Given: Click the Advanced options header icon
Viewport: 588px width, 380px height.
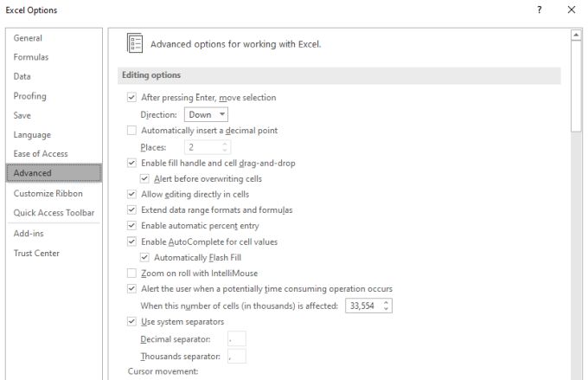Looking at the screenshot, I should [x=135, y=43].
